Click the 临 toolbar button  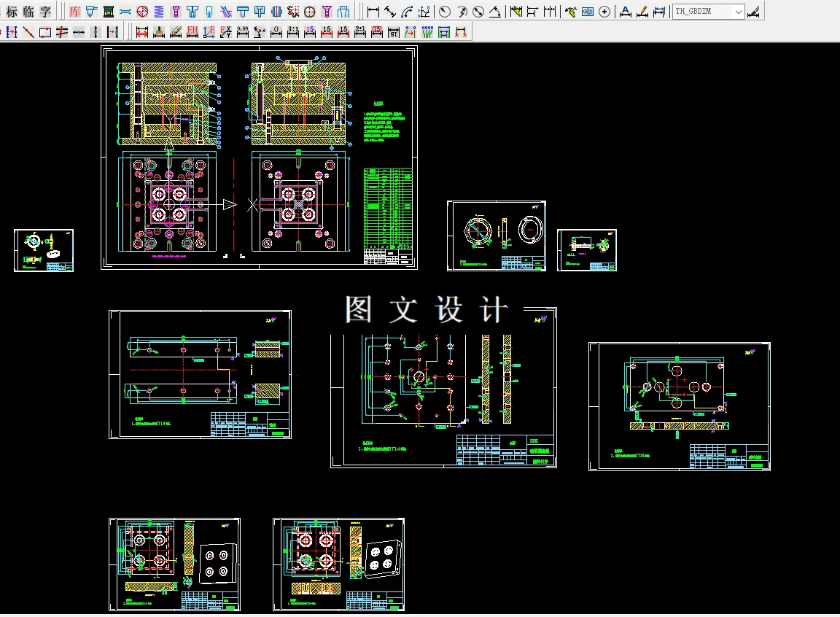click(x=28, y=11)
